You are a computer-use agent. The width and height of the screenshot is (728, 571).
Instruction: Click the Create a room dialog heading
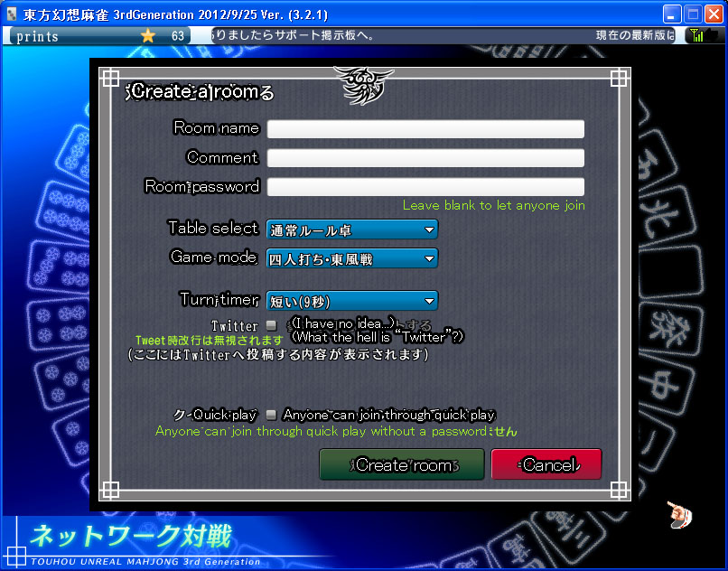click(200, 92)
